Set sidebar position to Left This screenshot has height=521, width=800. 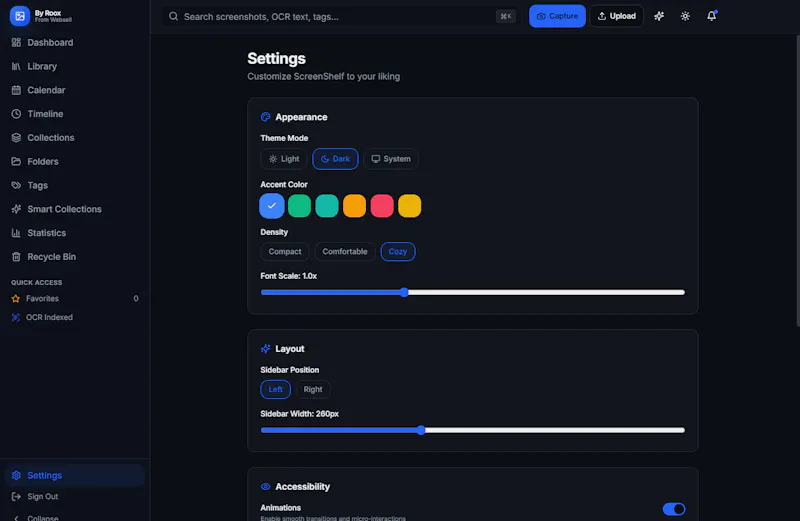click(x=276, y=389)
